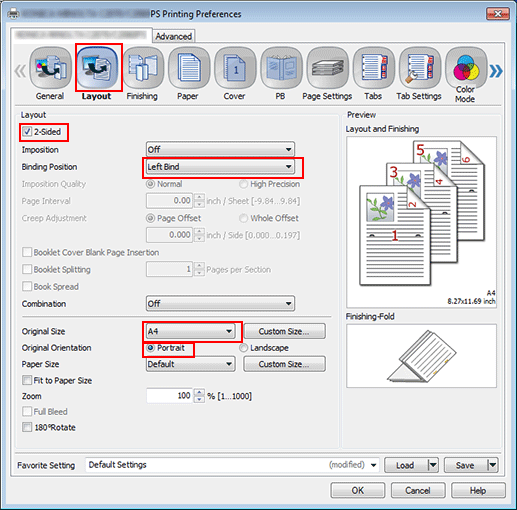Open the Original Size A4 dropdown
Screen dimensions: 517x510
(x=191, y=331)
